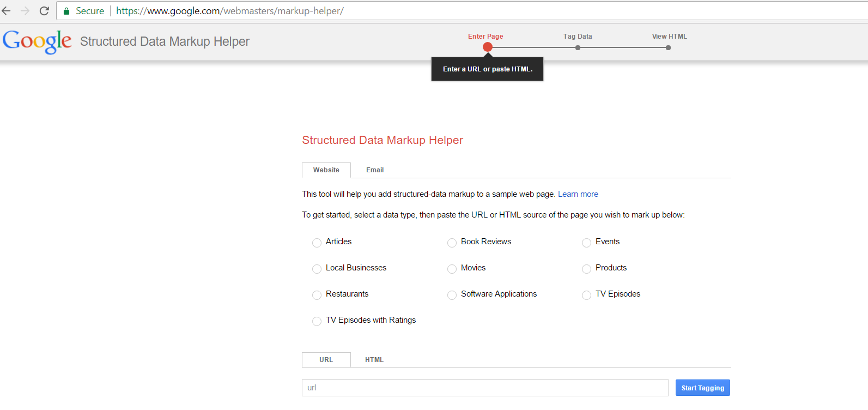This screenshot has width=868, height=410.
Task: Open the HTML input tab
Action: pos(374,360)
